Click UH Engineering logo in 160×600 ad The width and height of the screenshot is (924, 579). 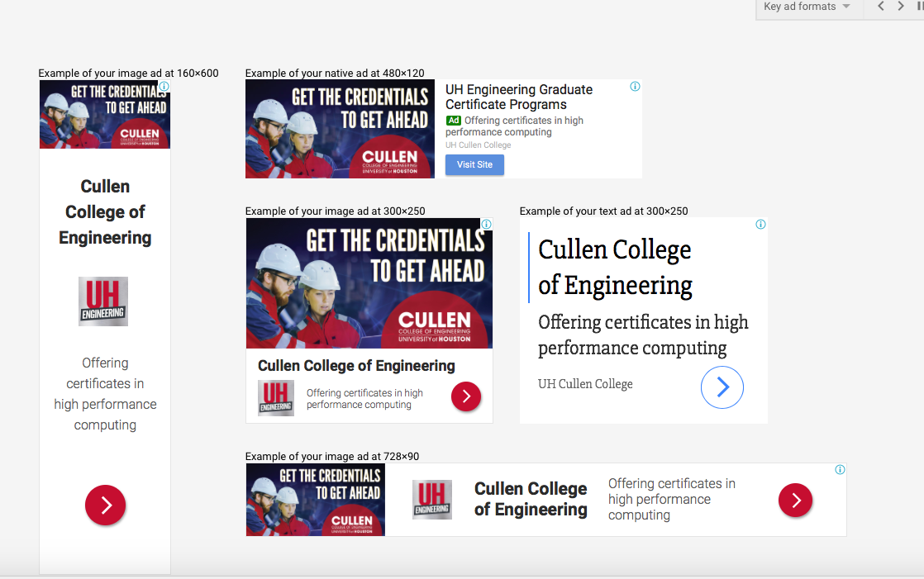click(103, 301)
